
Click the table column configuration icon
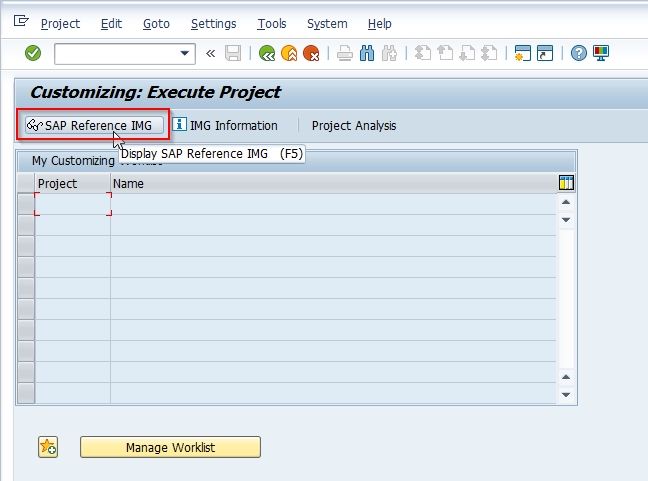click(x=566, y=182)
